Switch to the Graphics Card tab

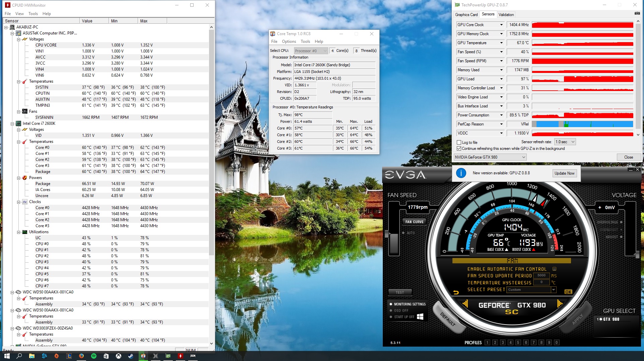tap(466, 15)
